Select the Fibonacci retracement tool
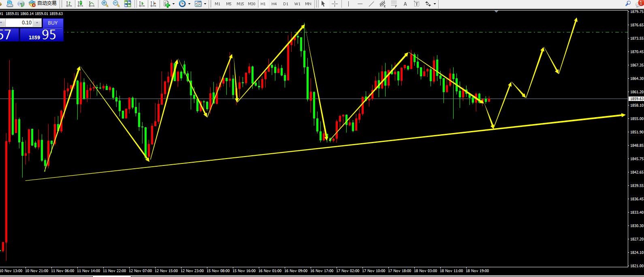The width and height of the screenshot is (644, 277). (x=394, y=4)
